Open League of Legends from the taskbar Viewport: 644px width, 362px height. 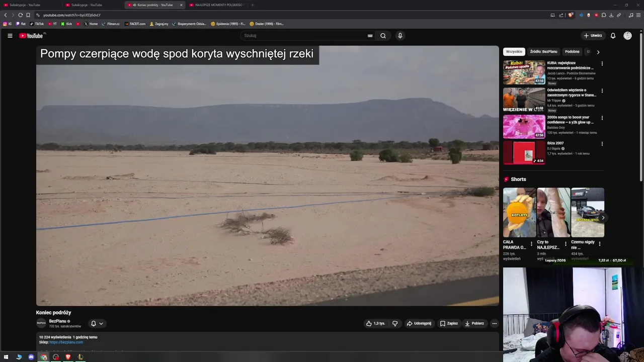(80, 357)
